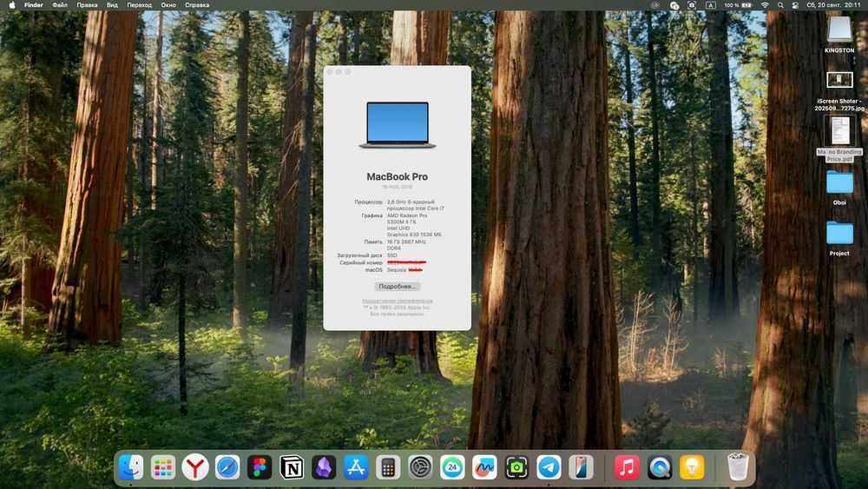Open the Apple menu
Image resolution: width=868 pixels, height=489 pixels.
[x=11, y=5]
